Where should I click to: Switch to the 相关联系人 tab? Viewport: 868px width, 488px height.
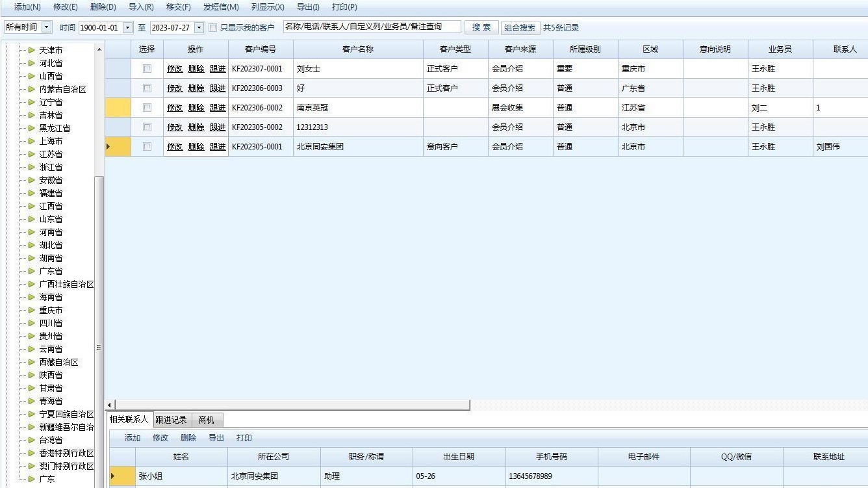coord(129,420)
